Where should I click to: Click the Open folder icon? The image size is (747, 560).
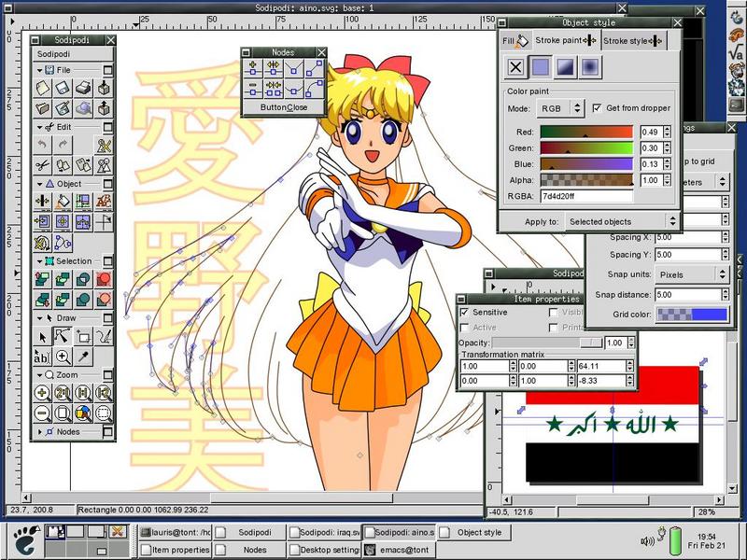point(42,108)
